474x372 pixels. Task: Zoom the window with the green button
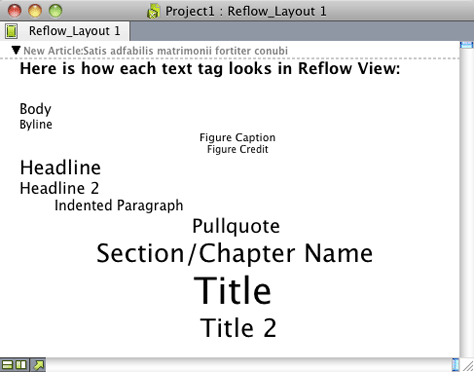[x=56, y=11]
